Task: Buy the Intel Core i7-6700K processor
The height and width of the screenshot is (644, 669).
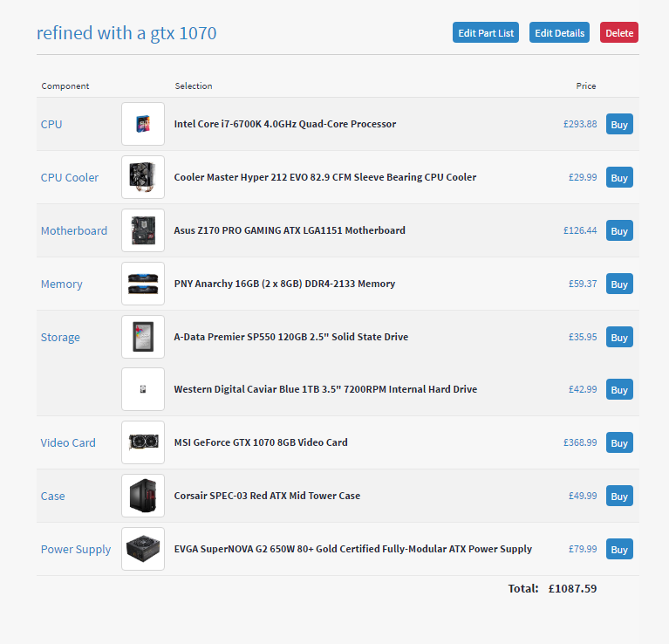Action: tap(619, 125)
